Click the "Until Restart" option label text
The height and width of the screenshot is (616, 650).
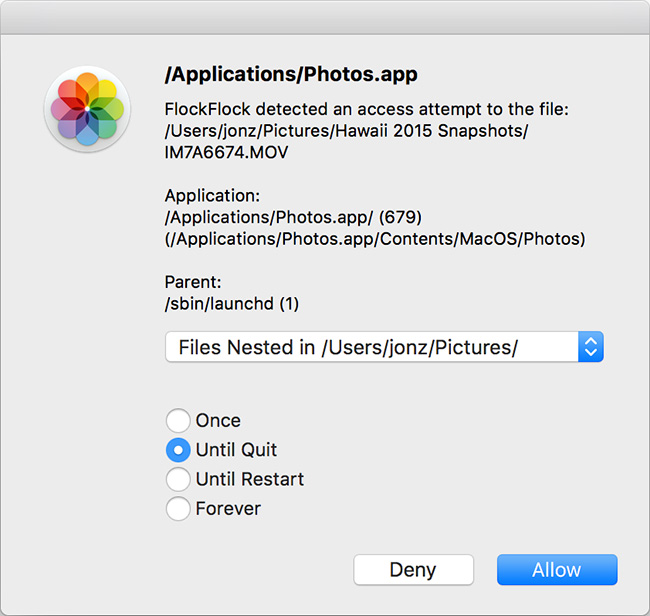(250, 479)
